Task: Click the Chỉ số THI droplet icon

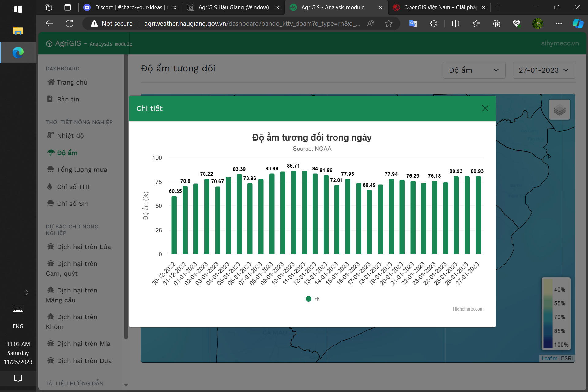Action: point(50,186)
